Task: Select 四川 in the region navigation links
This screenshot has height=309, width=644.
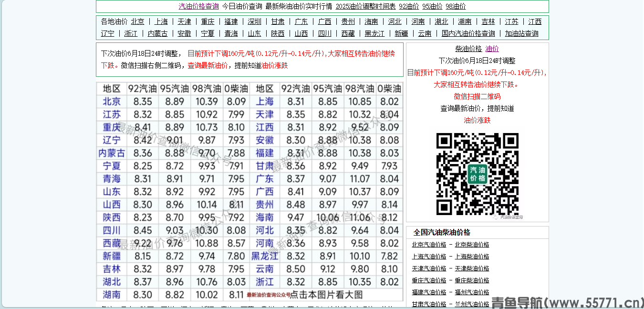Action: tap(324, 33)
